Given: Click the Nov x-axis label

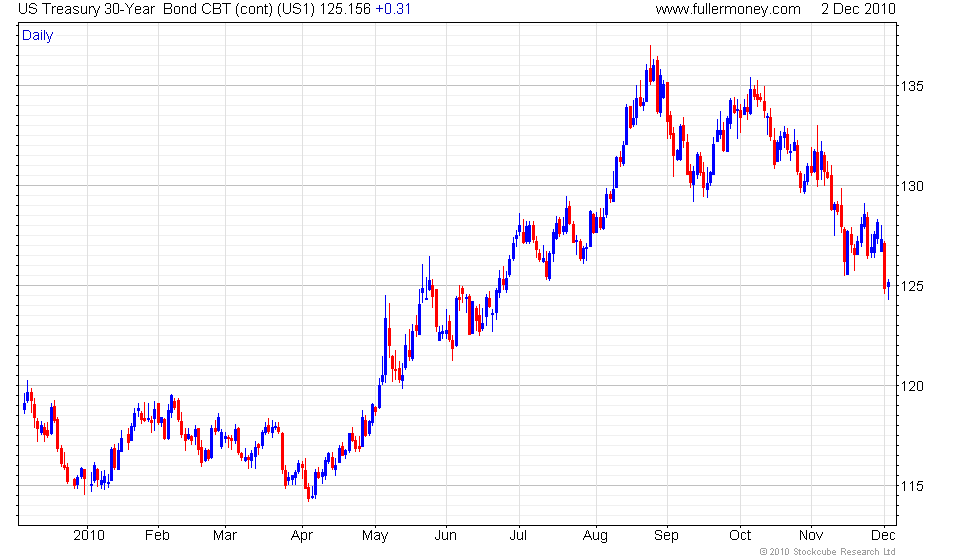Looking at the screenshot, I should pos(811,536).
